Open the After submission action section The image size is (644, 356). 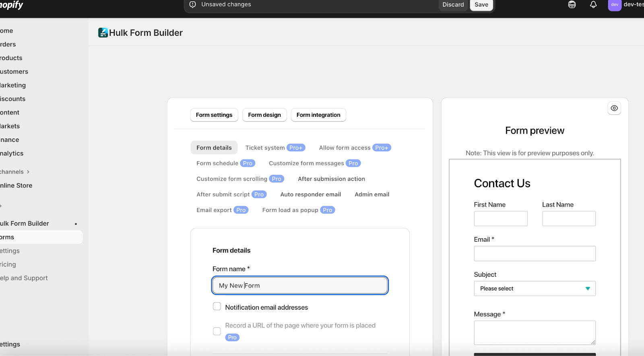click(x=331, y=179)
